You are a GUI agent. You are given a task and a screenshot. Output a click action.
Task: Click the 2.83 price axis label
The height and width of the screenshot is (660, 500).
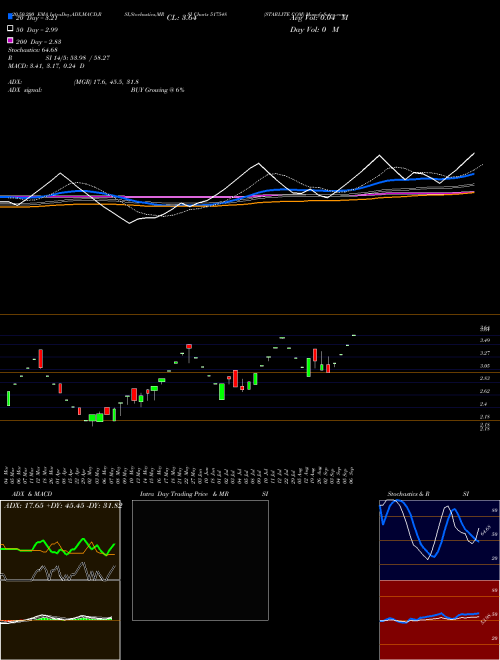(485, 378)
